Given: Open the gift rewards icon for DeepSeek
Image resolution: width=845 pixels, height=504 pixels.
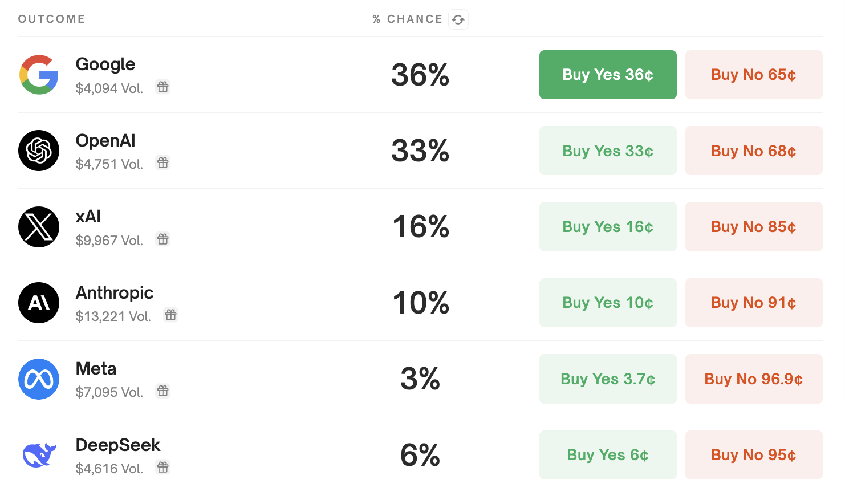Looking at the screenshot, I should click(163, 468).
